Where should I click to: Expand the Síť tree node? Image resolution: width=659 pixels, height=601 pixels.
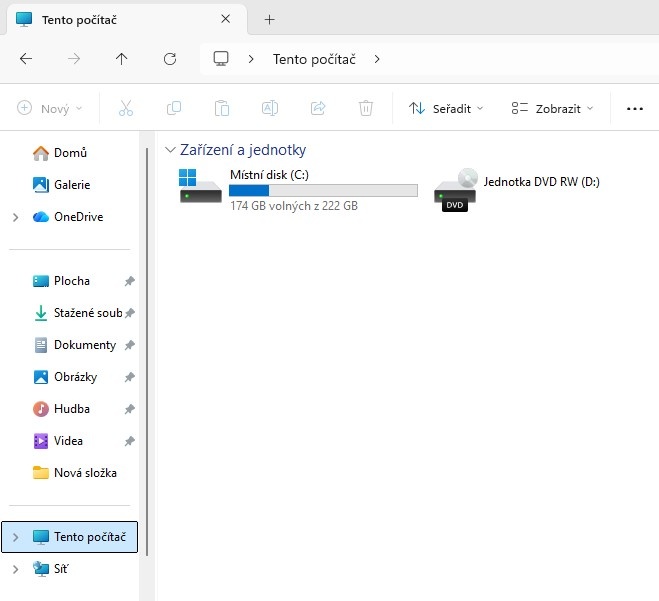point(16,569)
